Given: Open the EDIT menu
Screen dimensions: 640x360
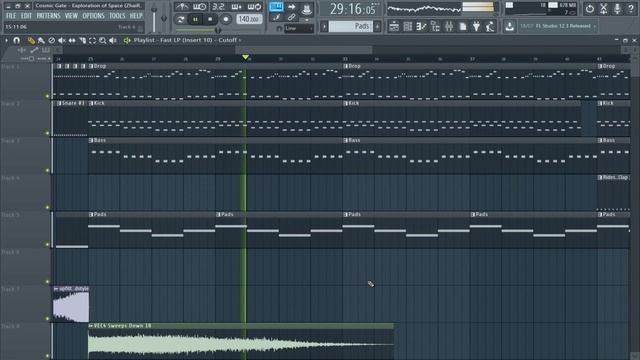Looking at the screenshot, I should (x=26, y=16).
